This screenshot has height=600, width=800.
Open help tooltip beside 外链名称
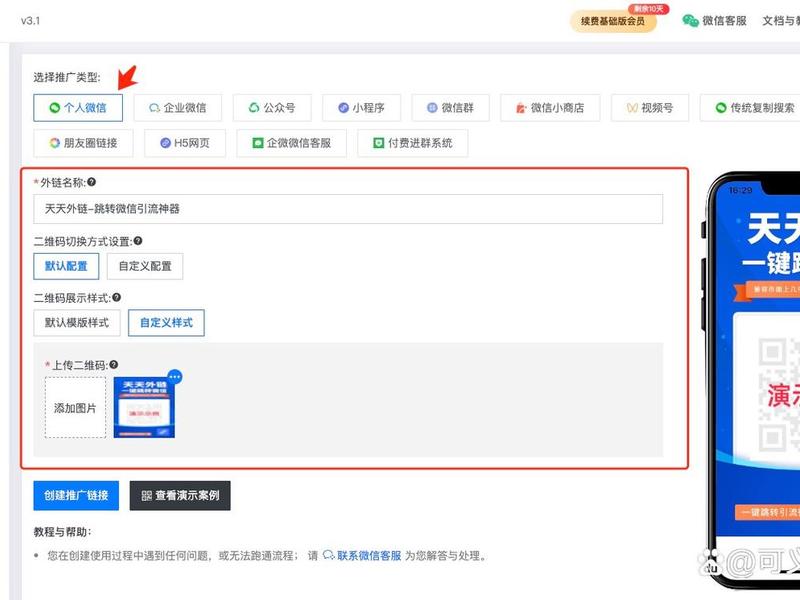pos(91,182)
